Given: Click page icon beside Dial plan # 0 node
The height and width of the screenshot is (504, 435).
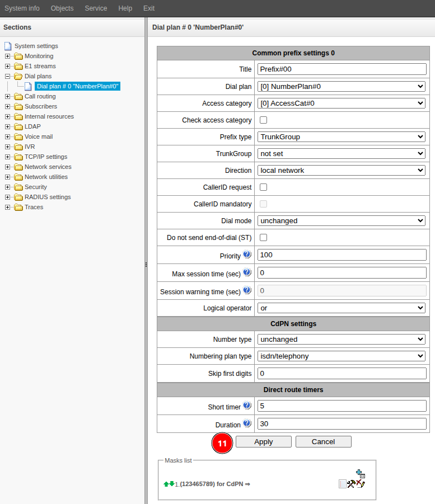Looking at the screenshot, I should (x=29, y=87).
